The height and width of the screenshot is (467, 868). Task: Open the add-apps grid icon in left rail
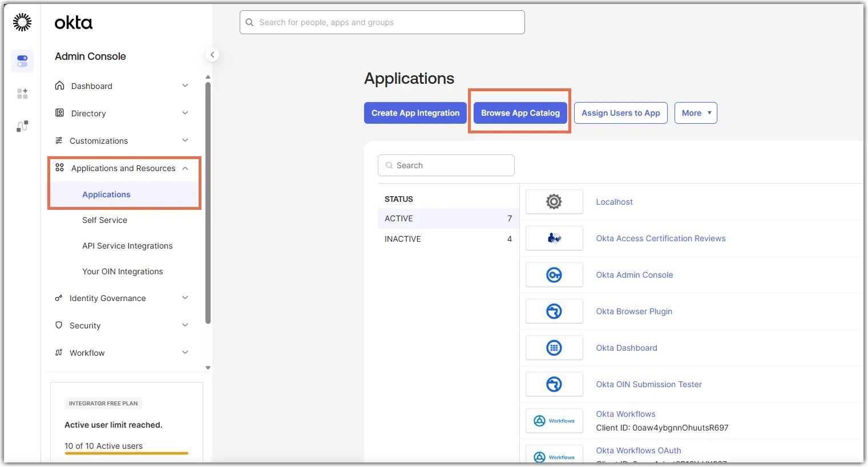(x=22, y=94)
